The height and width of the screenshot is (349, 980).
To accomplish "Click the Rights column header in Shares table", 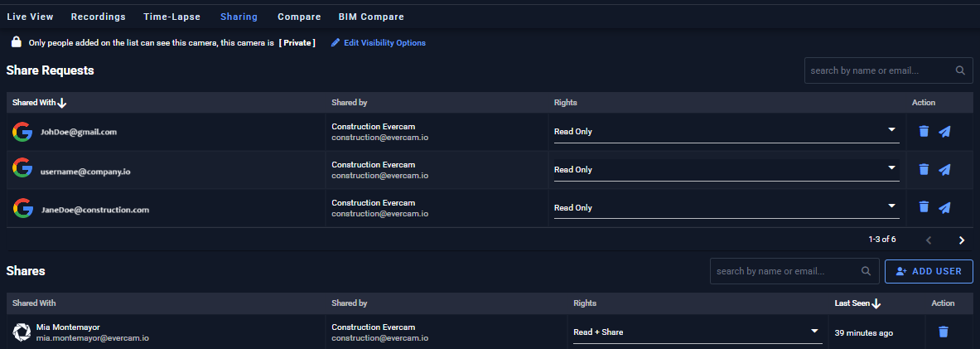I will (585, 303).
